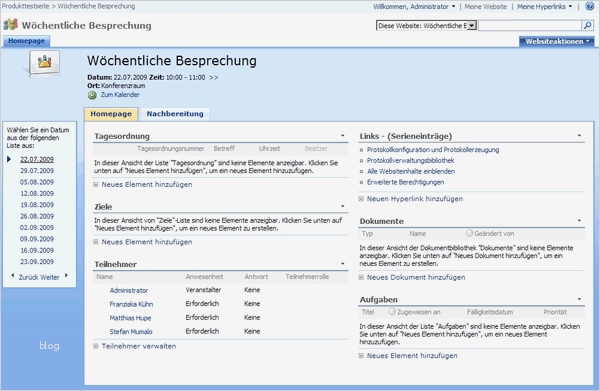Screen dimensions: 600x391
Task: Open the Franziska Kühn participant link
Action: [131, 304]
